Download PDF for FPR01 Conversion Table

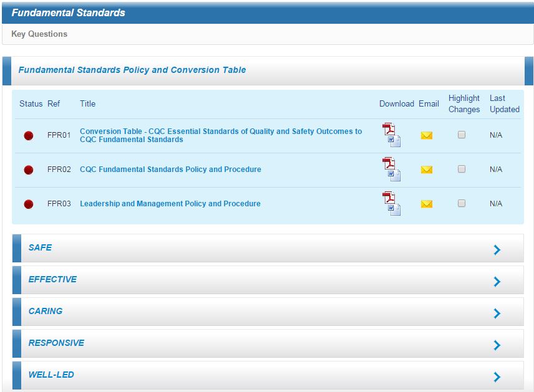[389, 129]
